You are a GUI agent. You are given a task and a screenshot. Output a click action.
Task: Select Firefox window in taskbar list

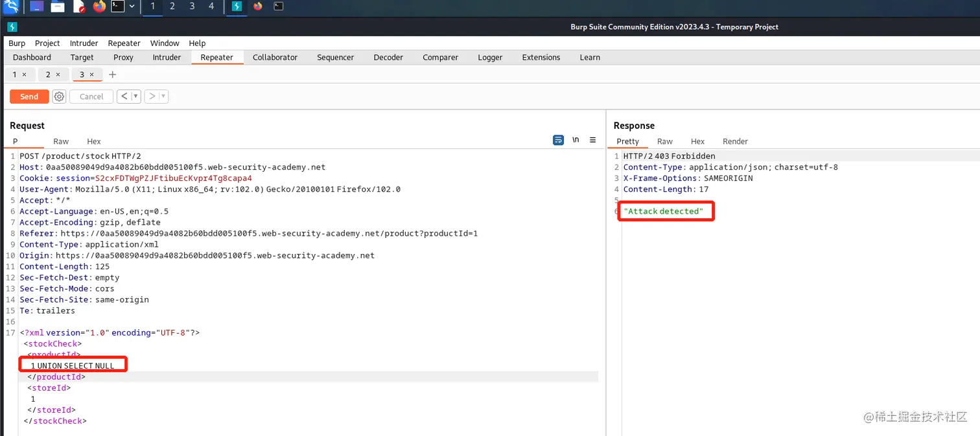coord(258,6)
